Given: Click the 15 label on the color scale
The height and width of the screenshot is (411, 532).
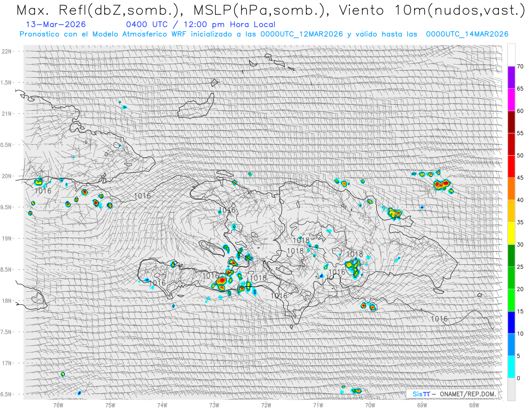Looking at the screenshot, I should (x=520, y=311).
